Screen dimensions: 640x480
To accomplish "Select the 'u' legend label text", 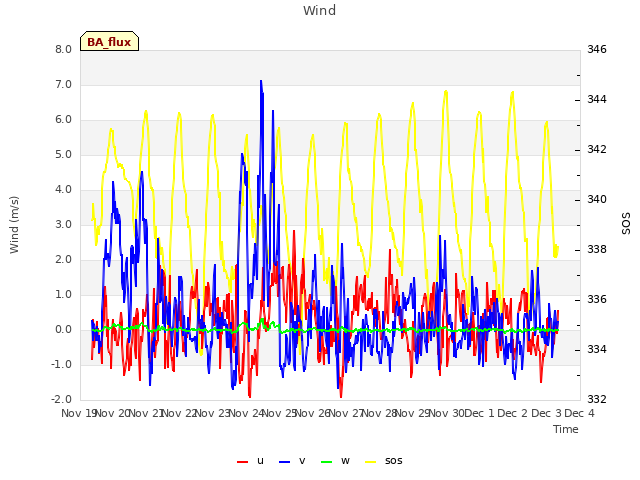I will pos(260,461).
